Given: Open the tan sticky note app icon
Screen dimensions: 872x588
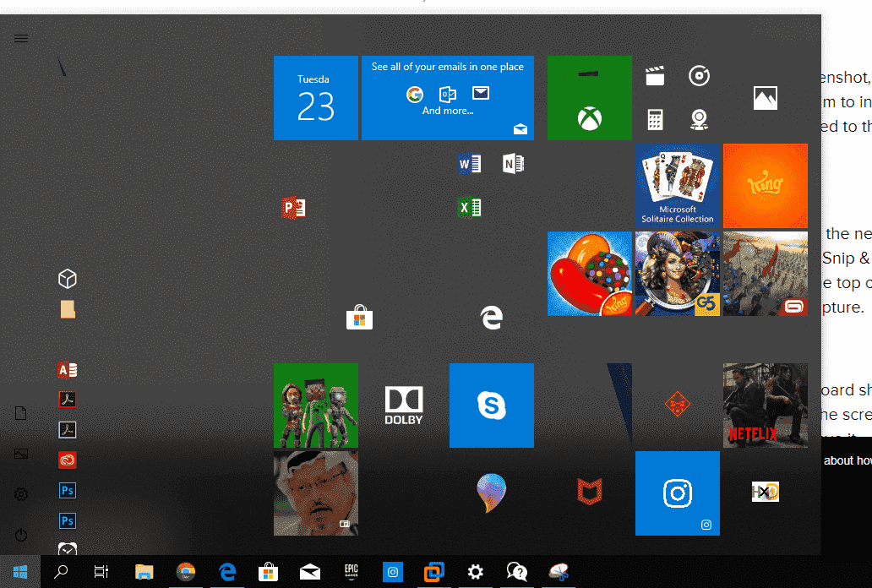Looking at the screenshot, I should (68, 309).
